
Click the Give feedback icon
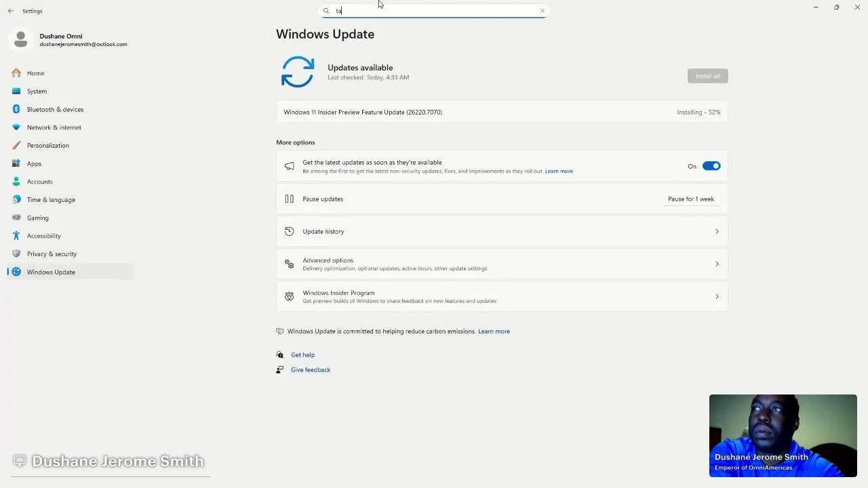point(280,369)
